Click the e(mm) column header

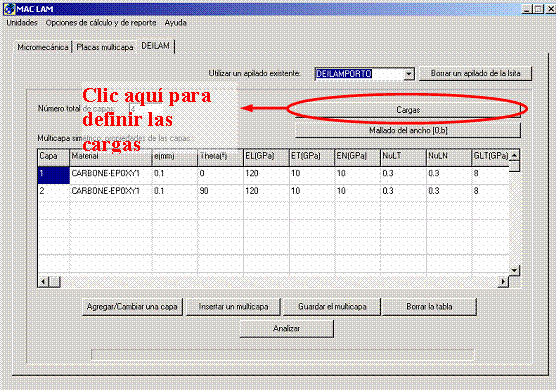tap(175, 157)
